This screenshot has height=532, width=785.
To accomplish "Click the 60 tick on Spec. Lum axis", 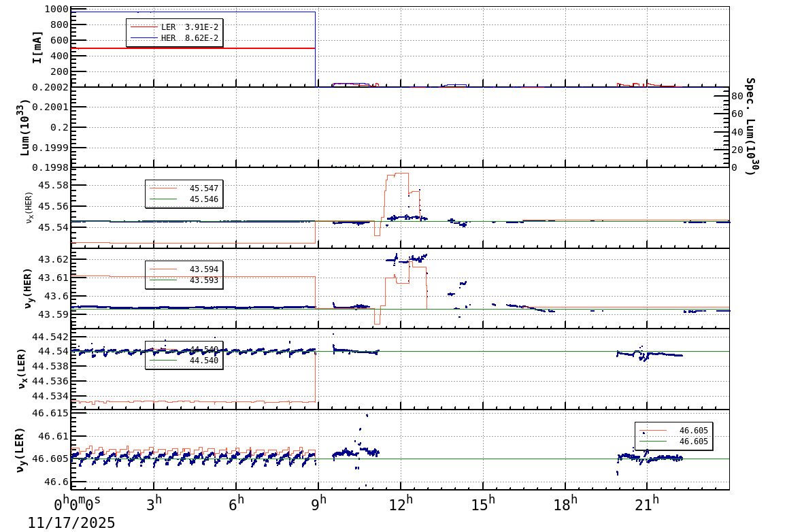I will (x=737, y=114).
